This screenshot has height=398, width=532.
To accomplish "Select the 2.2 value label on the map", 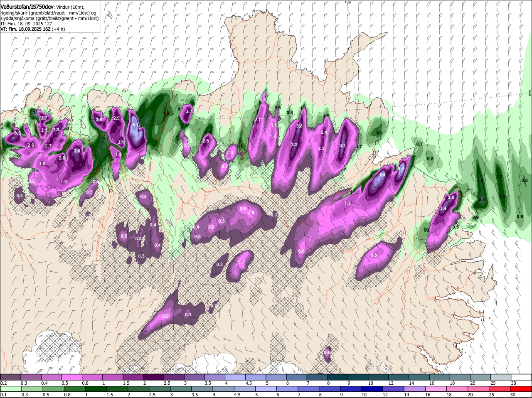I will (321, 148).
